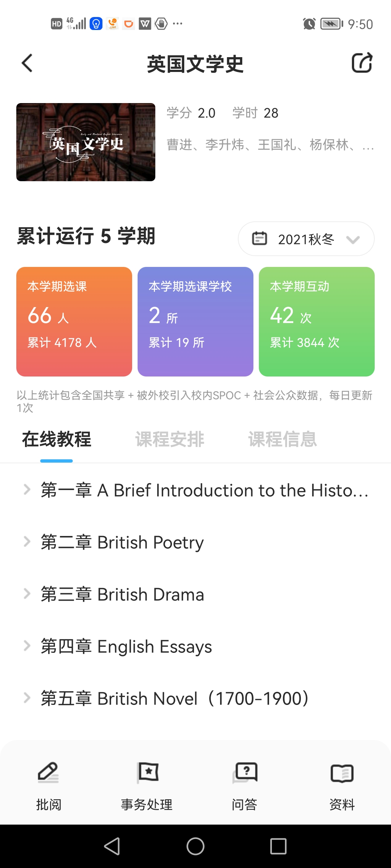
Task: Switch to the 课程安排 tab
Action: pos(170,439)
